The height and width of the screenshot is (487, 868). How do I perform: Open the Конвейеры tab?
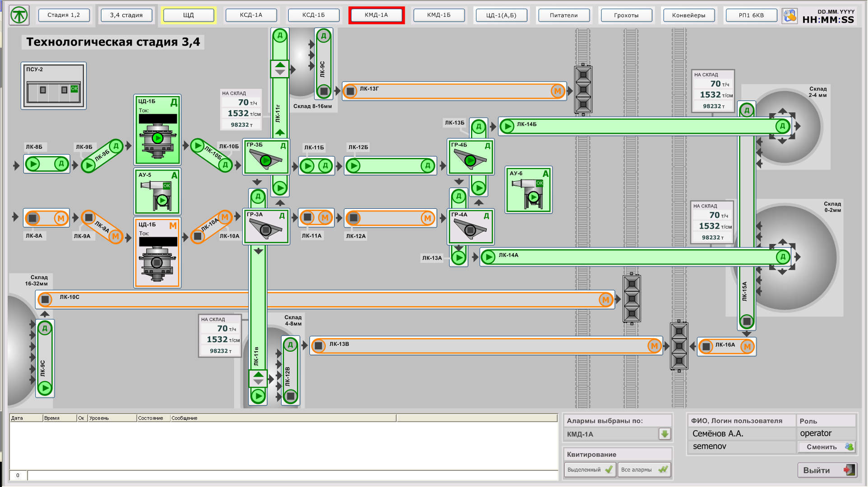688,15
